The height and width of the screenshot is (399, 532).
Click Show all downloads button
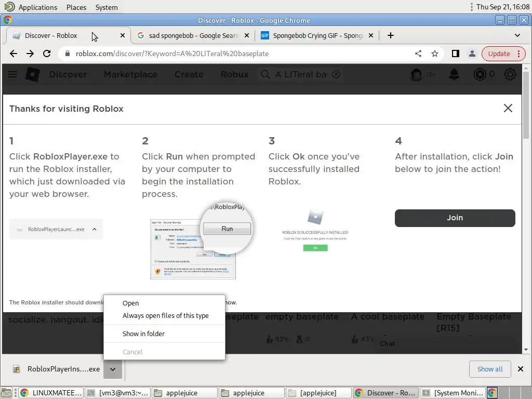point(490,369)
